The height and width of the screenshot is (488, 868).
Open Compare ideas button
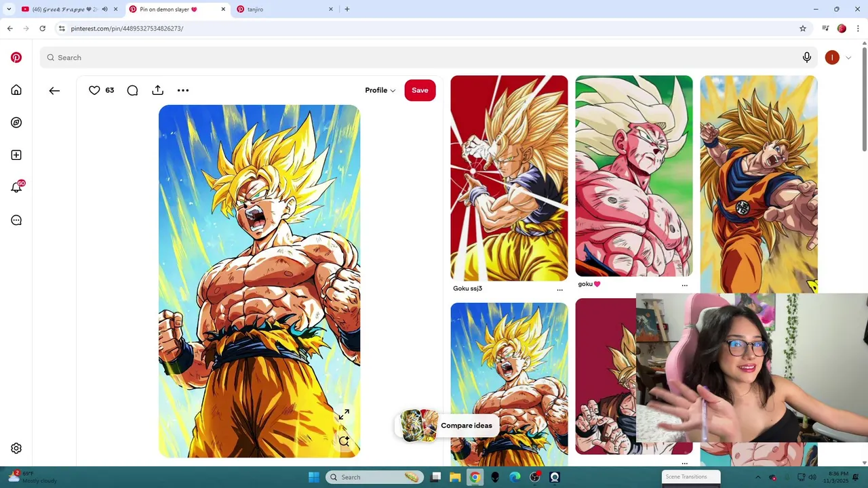pos(449,426)
